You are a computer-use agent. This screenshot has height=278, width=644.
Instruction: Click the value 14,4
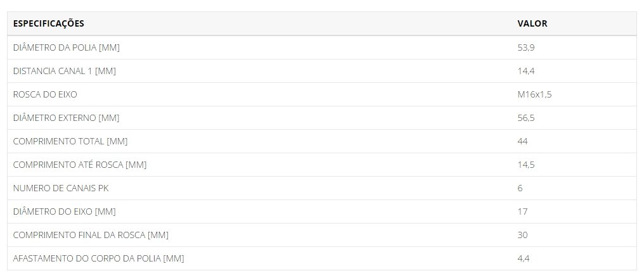pos(526,71)
